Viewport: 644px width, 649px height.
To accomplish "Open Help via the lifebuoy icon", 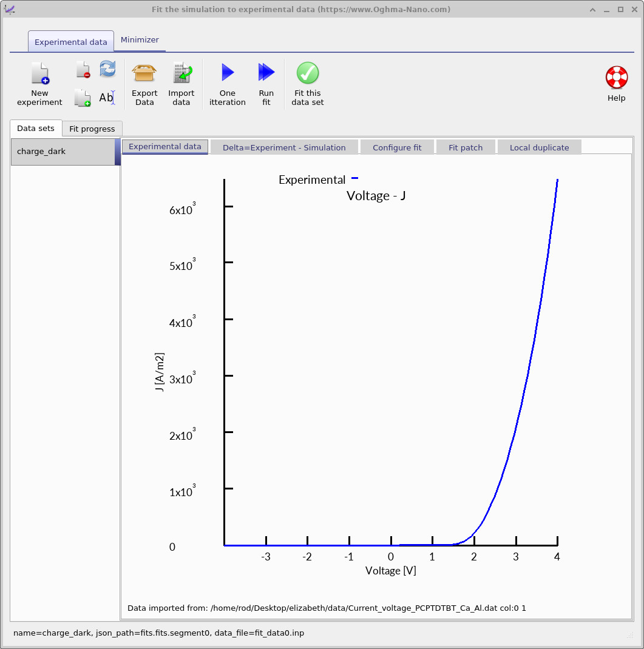I will (616, 83).
